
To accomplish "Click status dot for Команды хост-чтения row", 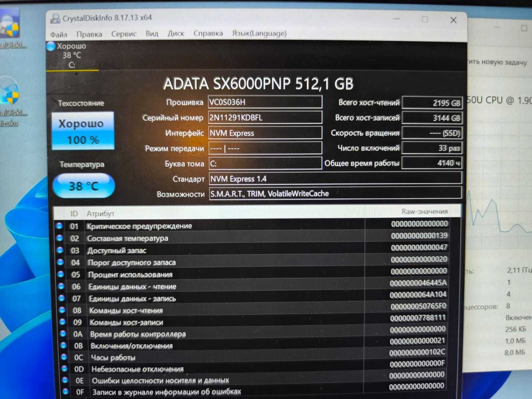I will point(62,310).
